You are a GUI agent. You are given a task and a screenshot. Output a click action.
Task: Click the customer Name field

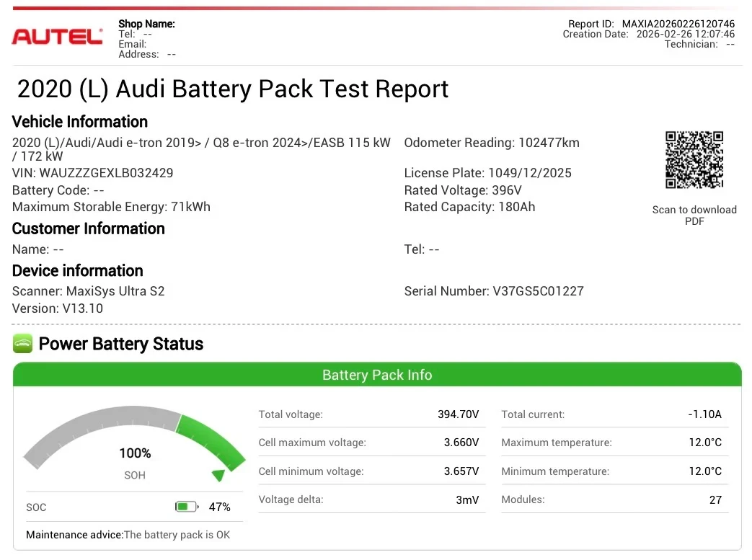38,249
